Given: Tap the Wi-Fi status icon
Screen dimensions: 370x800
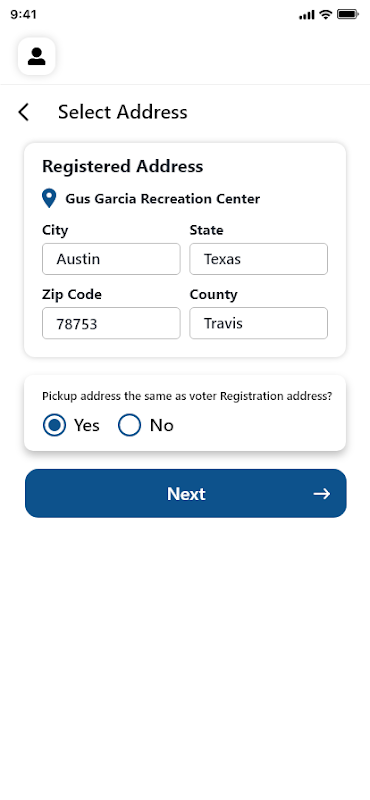Looking at the screenshot, I should [325, 14].
